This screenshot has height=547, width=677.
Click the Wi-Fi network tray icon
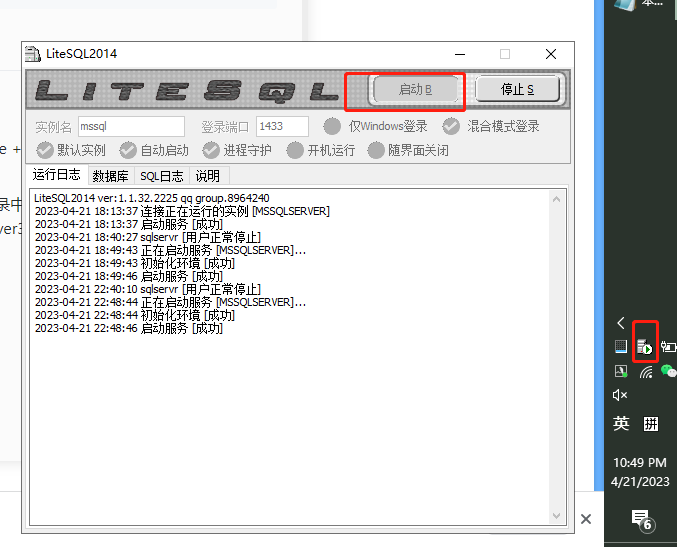tap(645, 371)
